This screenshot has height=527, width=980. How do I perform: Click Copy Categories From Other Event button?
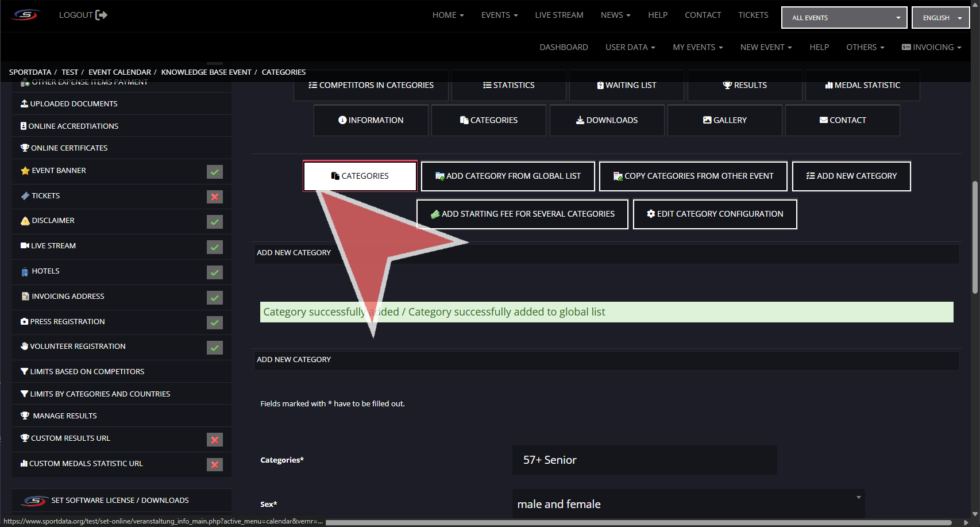pos(693,176)
